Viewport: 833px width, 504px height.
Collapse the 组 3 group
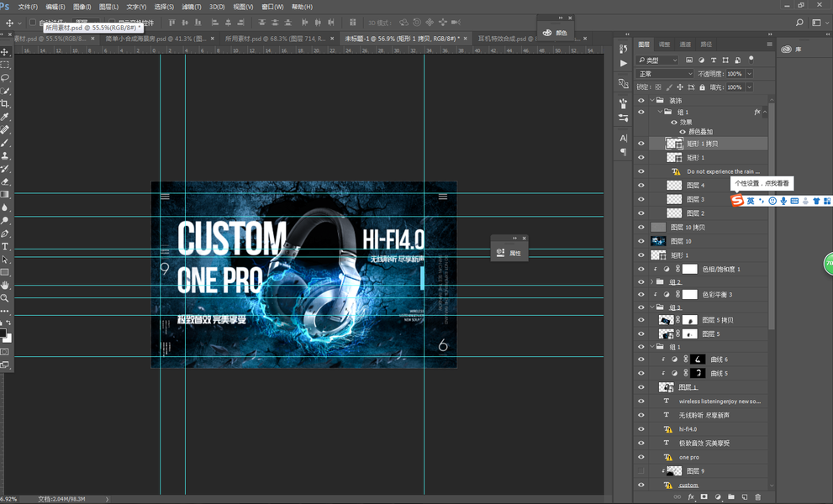652,307
